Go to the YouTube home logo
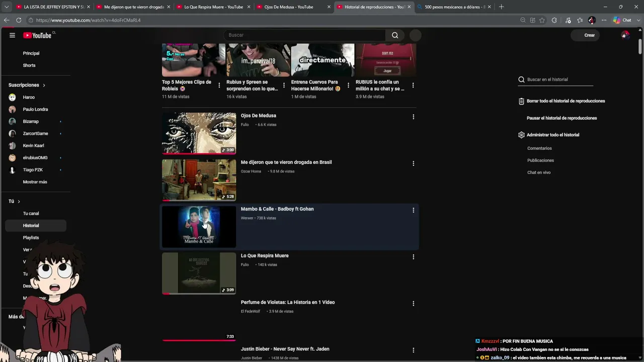The height and width of the screenshot is (362, 644). (x=38, y=35)
